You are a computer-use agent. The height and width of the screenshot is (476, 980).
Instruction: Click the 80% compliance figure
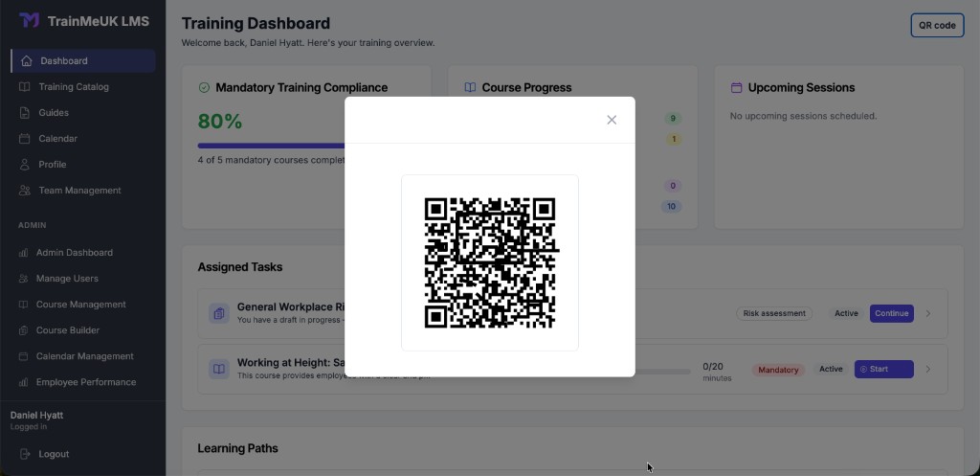click(x=220, y=122)
